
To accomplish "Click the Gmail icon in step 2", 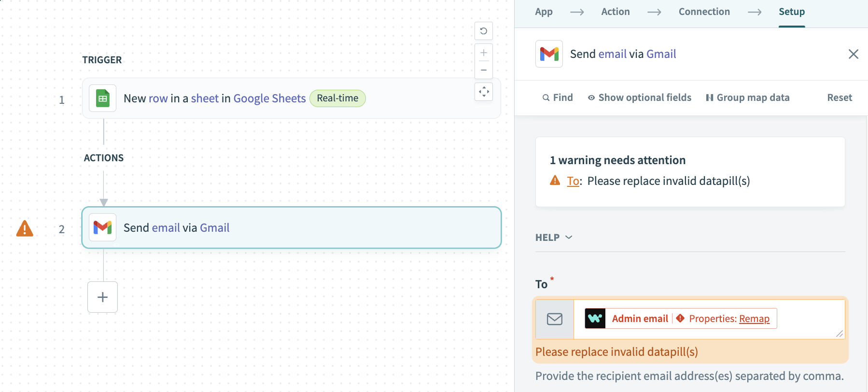I will click(102, 227).
